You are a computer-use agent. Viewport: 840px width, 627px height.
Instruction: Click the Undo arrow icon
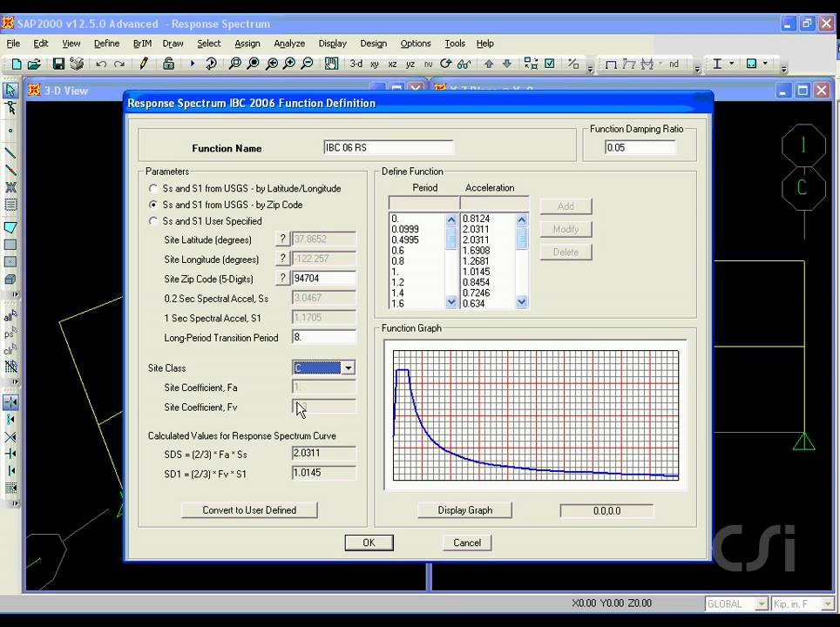(101, 64)
